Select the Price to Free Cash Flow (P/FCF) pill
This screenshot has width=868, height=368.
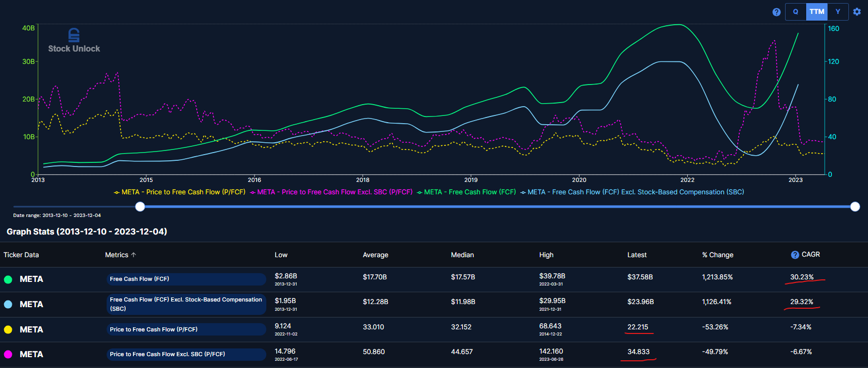point(186,329)
